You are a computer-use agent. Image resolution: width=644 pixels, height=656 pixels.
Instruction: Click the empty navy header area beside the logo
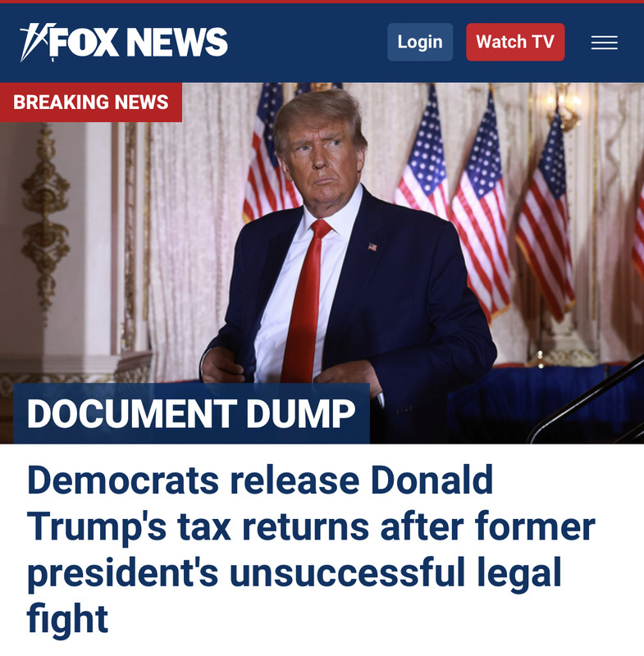(308, 42)
